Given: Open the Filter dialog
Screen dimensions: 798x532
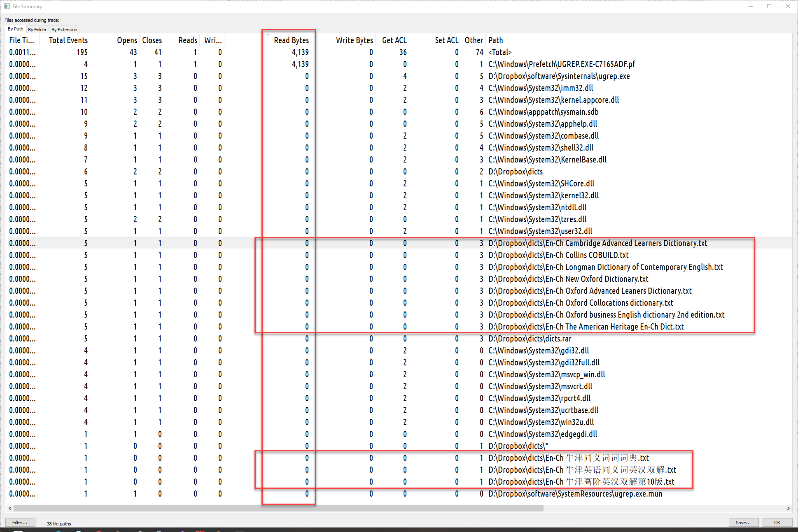Looking at the screenshot, I should 20,522.
